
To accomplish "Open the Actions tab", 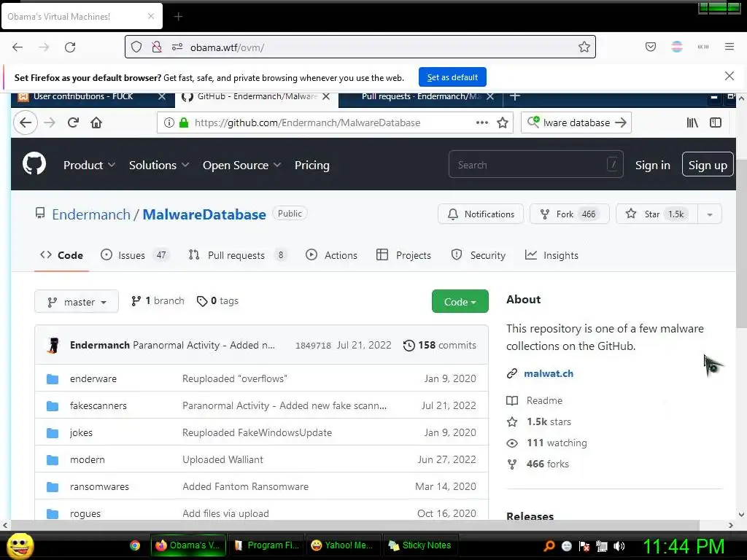I will coord(332,255).
